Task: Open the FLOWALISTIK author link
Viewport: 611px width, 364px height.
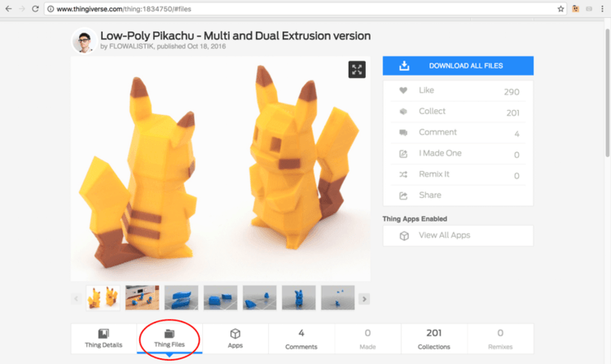Action: (x=132, y=46)
